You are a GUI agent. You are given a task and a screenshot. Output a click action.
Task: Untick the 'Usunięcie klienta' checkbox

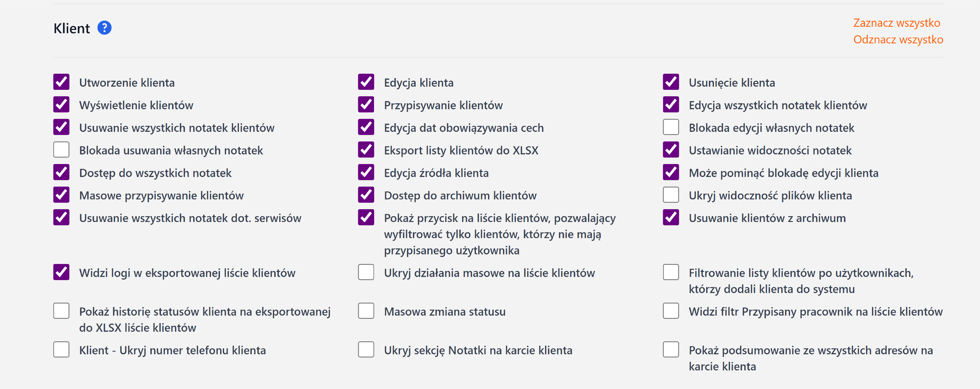pyautogui.click(x=671, y=82)
